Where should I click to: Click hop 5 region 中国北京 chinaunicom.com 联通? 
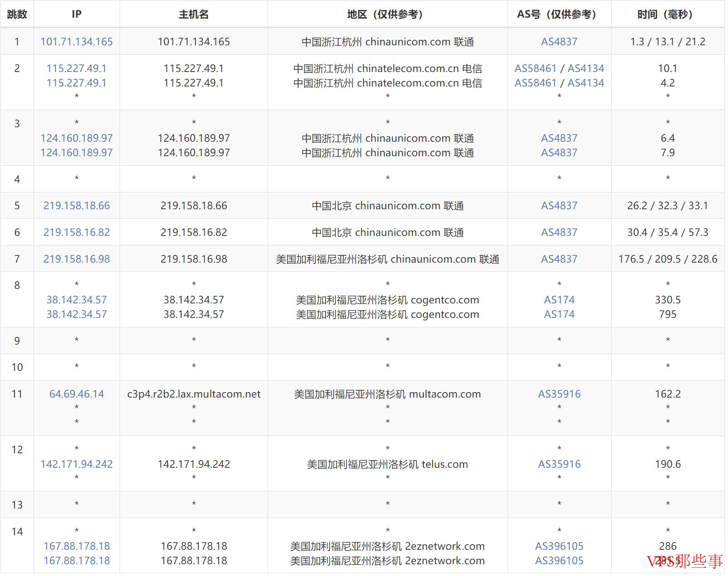tap(388, 206)
